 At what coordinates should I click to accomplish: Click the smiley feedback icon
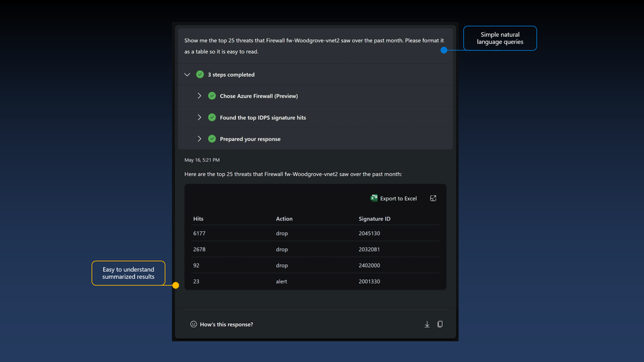tap(193, 324)
